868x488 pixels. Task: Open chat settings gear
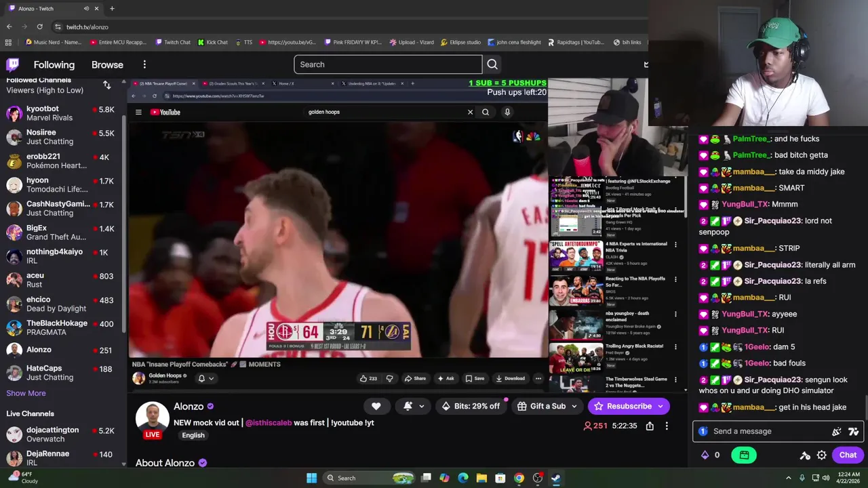point(822,455)
